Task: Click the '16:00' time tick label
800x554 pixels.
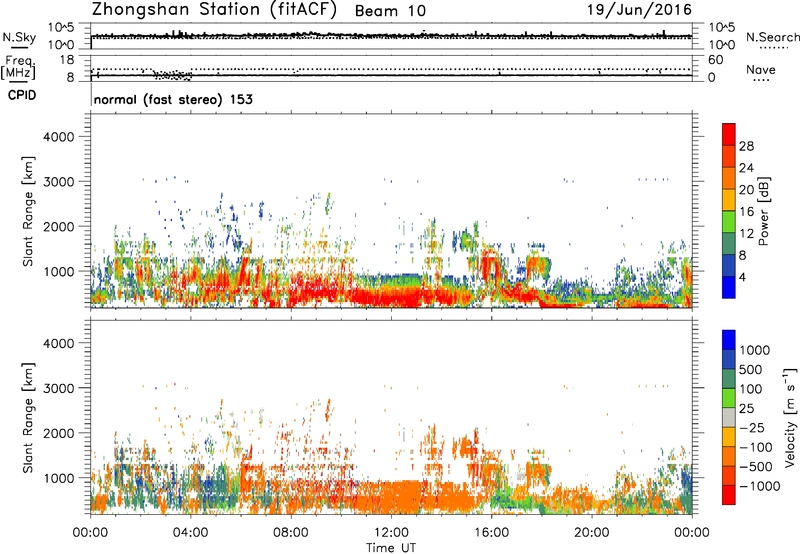Action: point(491,533)
